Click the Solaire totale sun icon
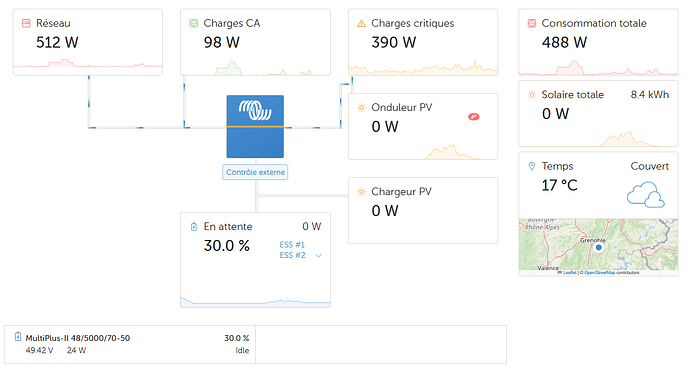Screen dimensions: 690x370 pos(532,95)
